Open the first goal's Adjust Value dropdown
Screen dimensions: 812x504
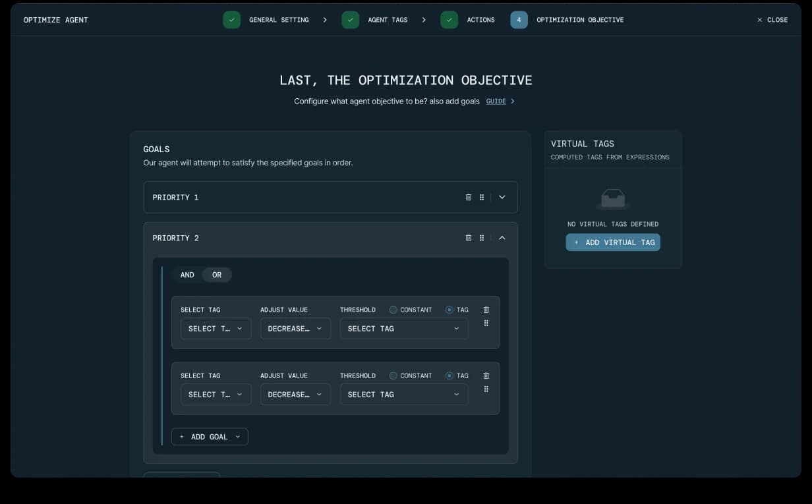[x=295, y=329]
